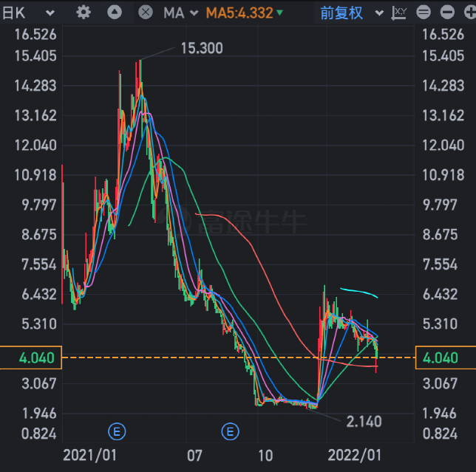Click the 2.140 low price label

click(x=363, y=421)
